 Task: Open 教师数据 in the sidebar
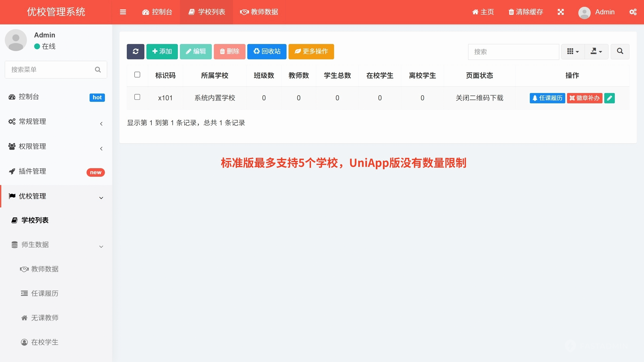[56, 269]
